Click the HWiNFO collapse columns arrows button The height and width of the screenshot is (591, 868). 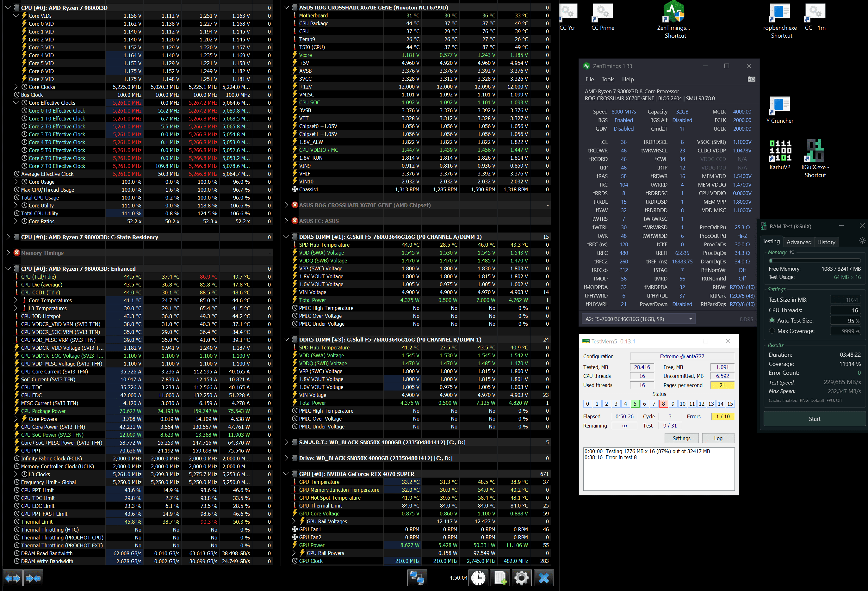[33, 578]
